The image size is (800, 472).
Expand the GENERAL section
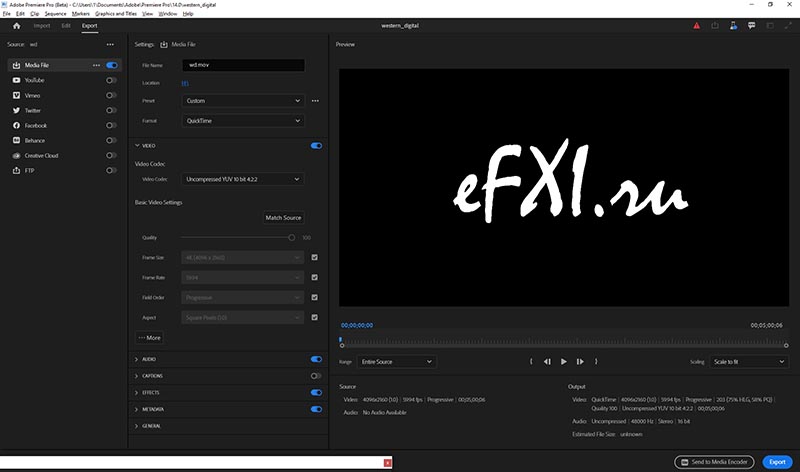tap(136, 426)
